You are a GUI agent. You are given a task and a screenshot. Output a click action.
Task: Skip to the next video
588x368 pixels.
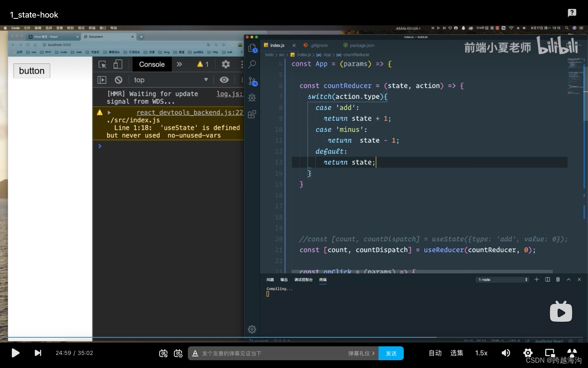tap(38, 353)
